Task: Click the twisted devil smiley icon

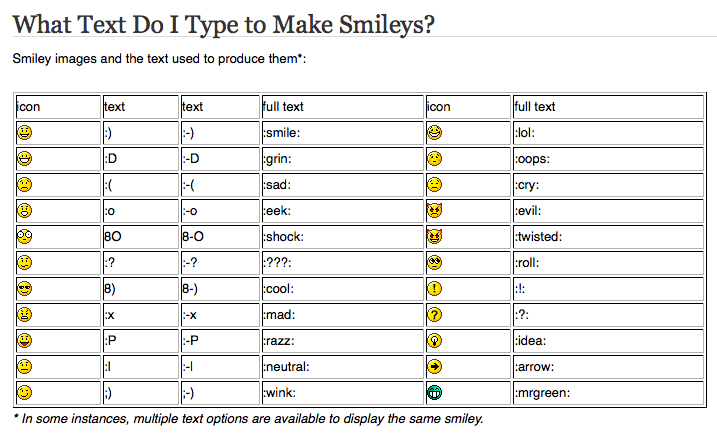Action: (434, 237)
